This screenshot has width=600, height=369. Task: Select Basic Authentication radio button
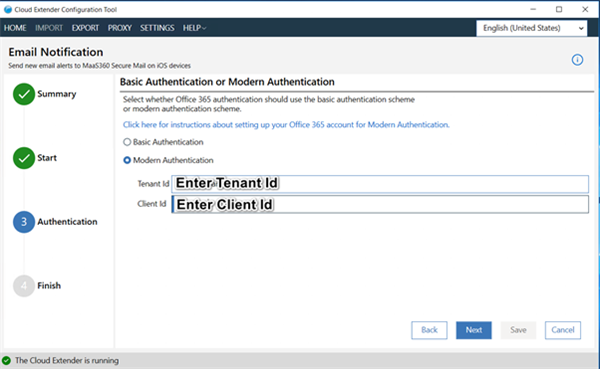tap(127, 142)
